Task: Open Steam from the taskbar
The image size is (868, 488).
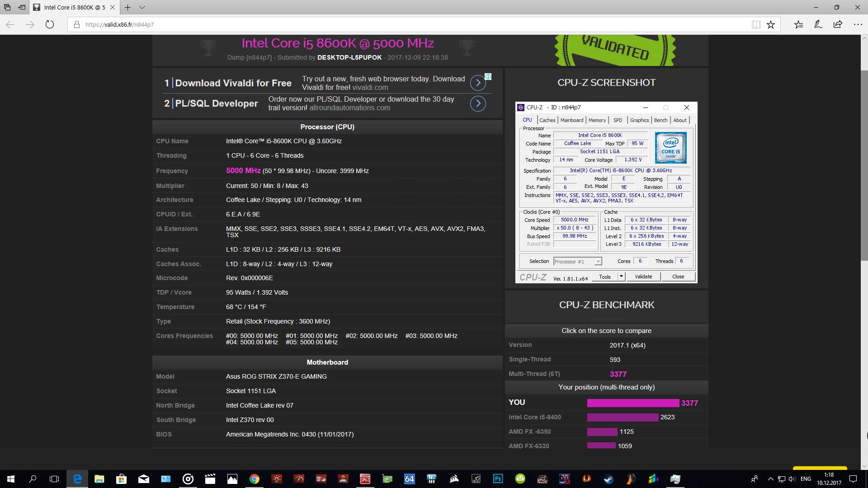Action: [x=609, y=479]
